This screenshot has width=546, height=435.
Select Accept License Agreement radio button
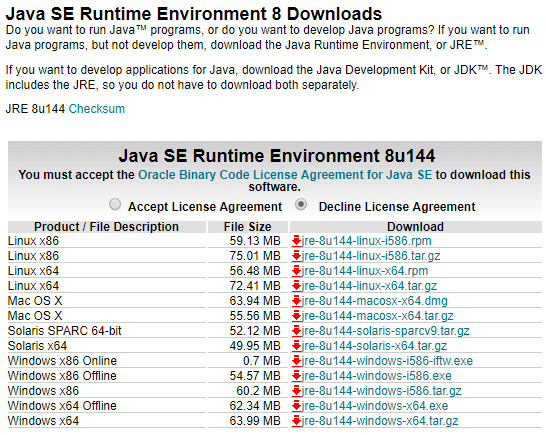pos(115,204)
